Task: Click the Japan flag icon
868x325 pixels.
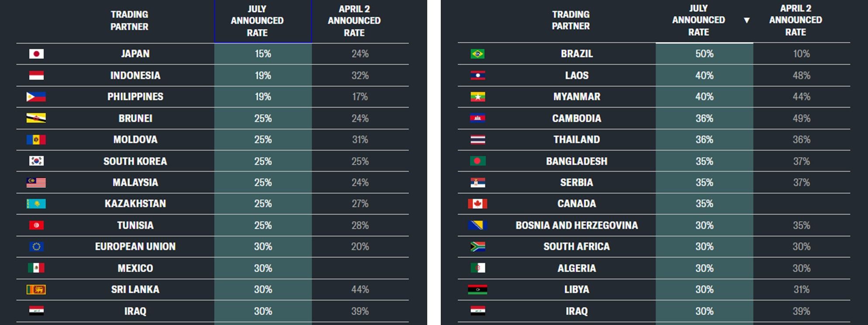Action: click(x=36, y=54)
